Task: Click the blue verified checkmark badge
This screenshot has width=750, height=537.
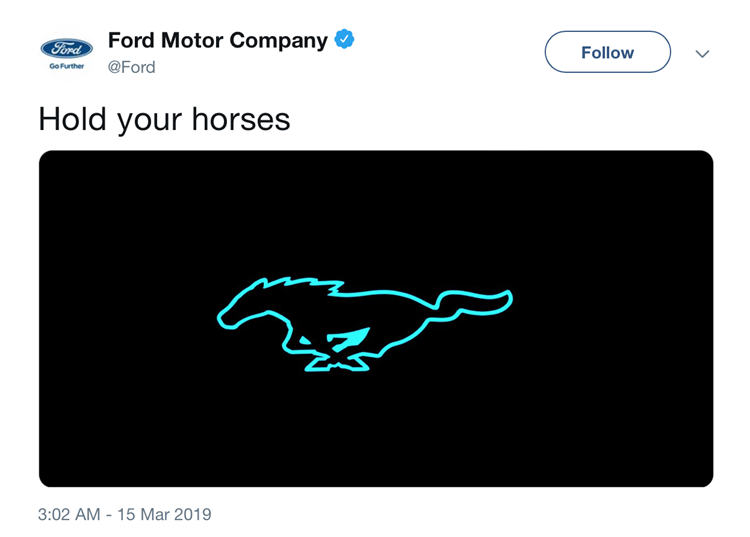Action: [x=344, y=39]
